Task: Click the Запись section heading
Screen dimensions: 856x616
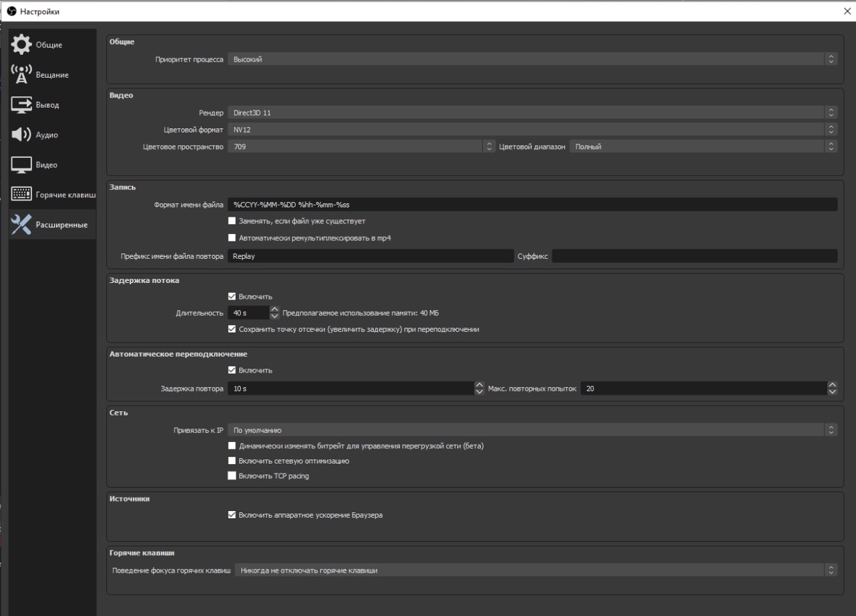Action: (122, 187)
